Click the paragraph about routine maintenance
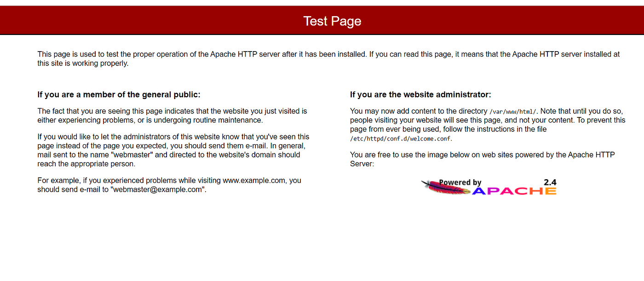644x281 pixels. coord(172,115)
